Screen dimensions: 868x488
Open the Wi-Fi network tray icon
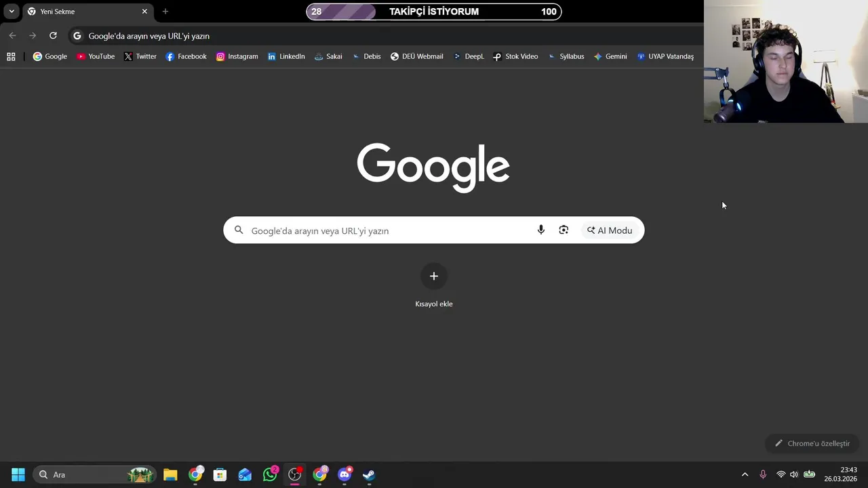coord(781,474)
